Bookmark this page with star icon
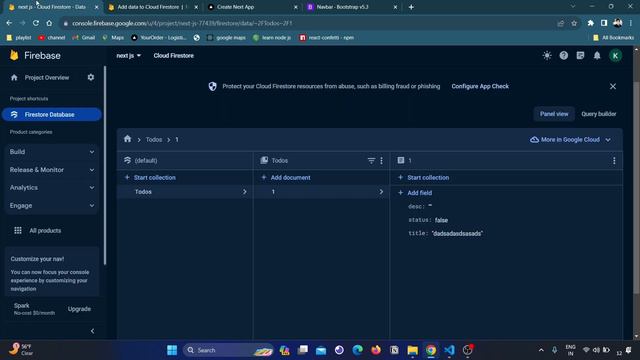Screen dimensions: 640x360 [x=574, y=23]
